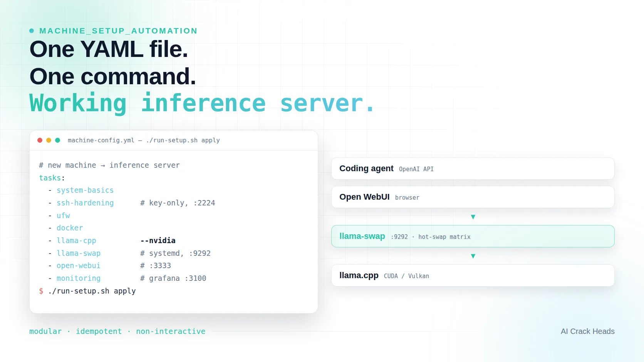Click the 'idempotent' footer word
This screenshot has width=644, height=362.
(99, 331)
